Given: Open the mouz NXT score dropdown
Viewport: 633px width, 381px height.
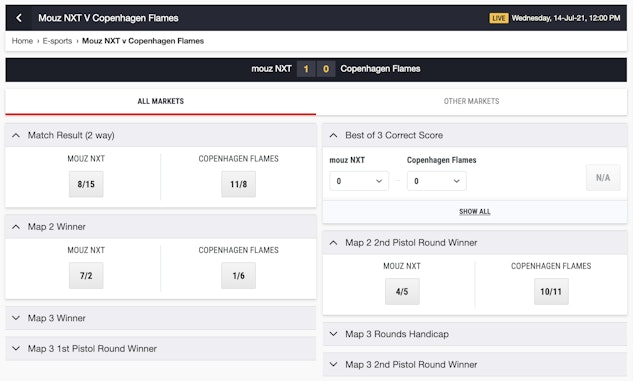Looking at the screenshot, I should click(x=359, y=181).
